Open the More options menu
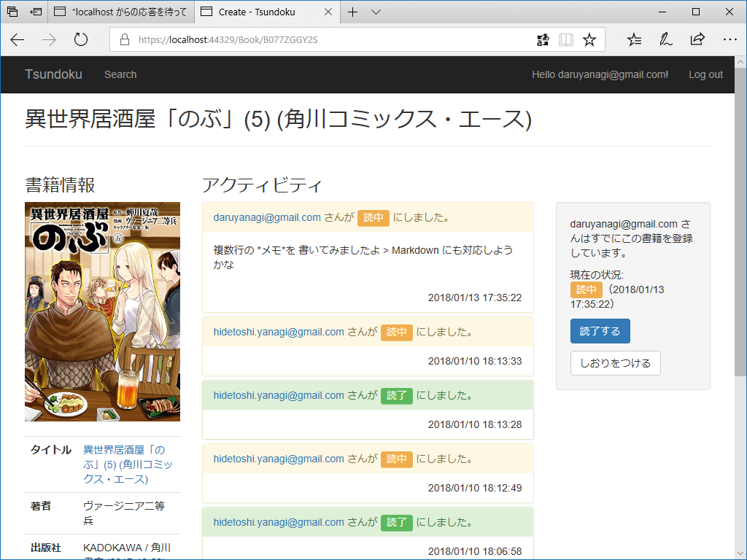Viewport: 747px width, 560px height. (729, 39)
